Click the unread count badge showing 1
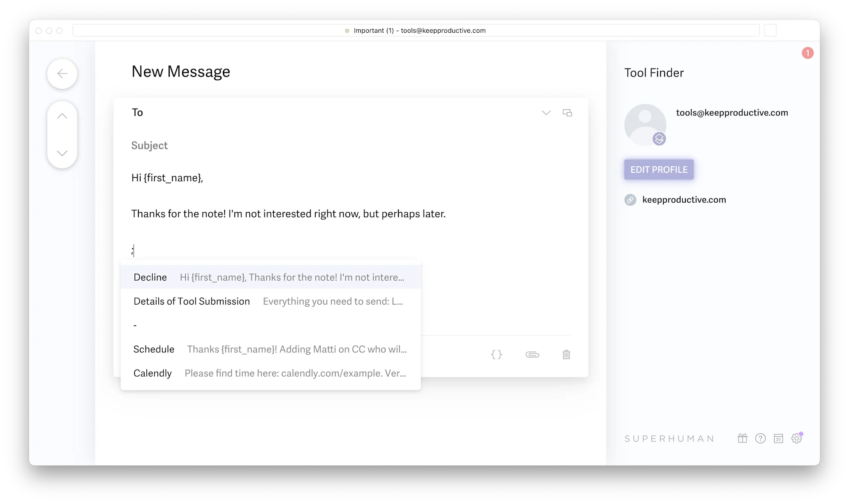This screenshot has height=504, width=849. (808, 53)
